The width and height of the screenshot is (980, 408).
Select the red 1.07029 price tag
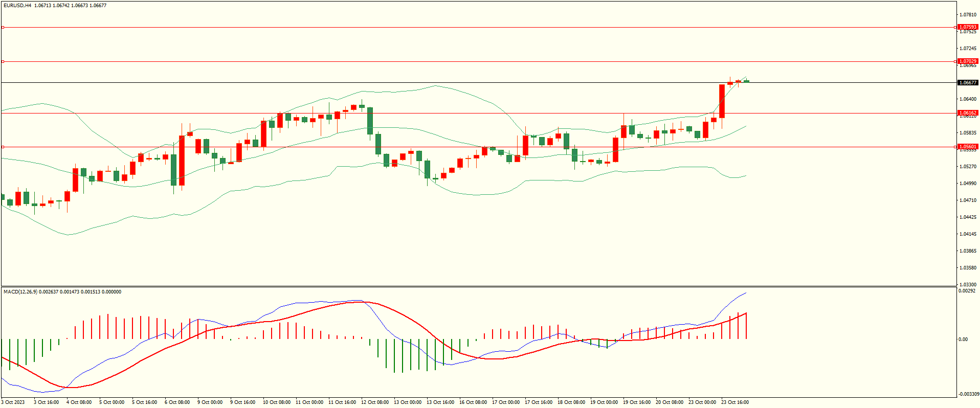968,61
